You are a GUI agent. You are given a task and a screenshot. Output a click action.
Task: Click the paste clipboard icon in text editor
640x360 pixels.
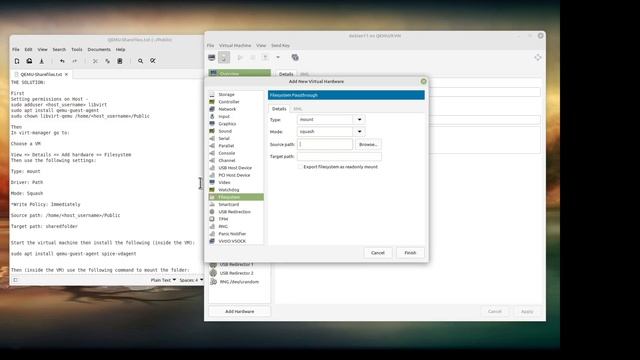120,61
